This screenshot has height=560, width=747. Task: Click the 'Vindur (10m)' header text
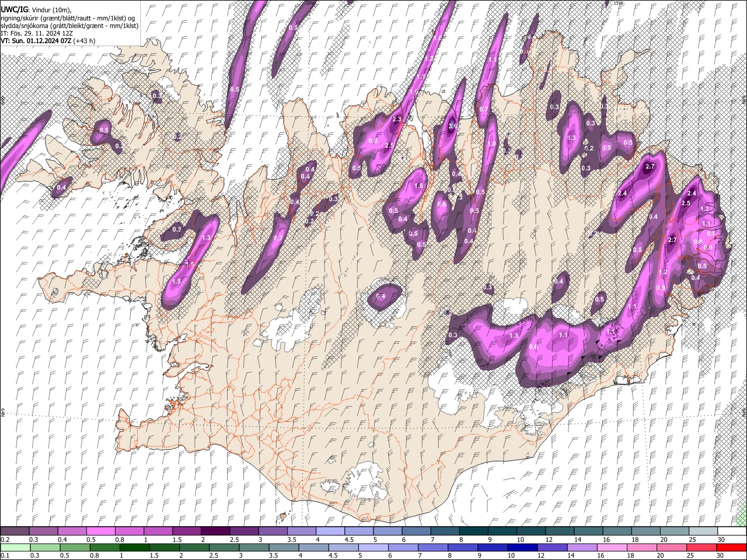coord(51,10)
